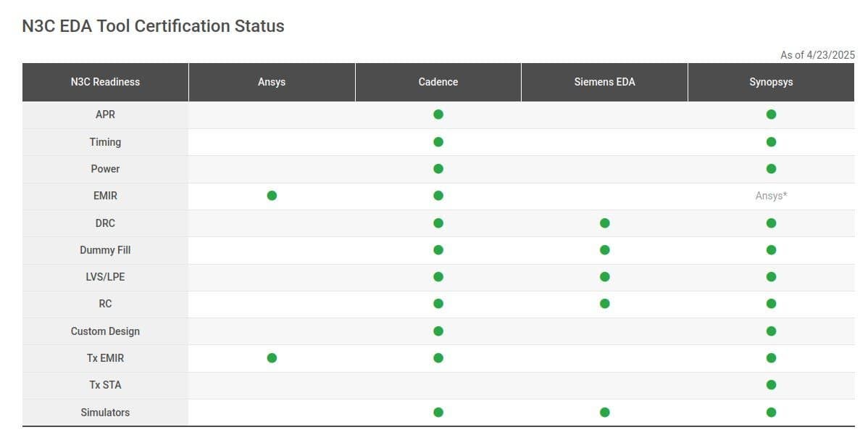Click the Synopsys column header
The height and width of the screenshot is (435, 868).
(x=771, y=82)
